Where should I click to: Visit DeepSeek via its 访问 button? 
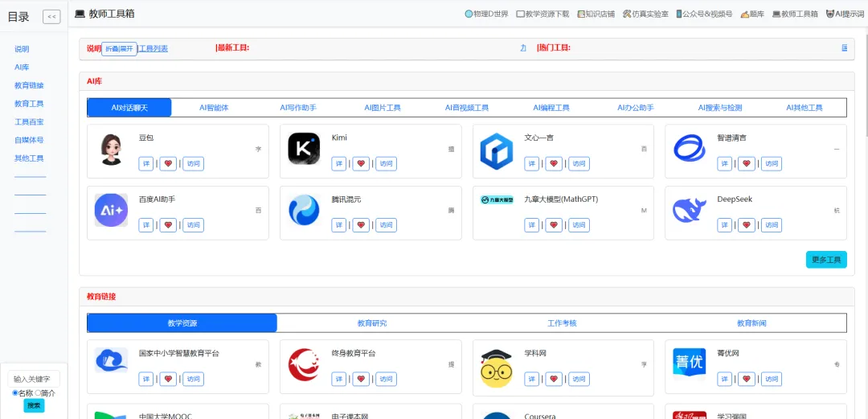[x=771, y=225]
